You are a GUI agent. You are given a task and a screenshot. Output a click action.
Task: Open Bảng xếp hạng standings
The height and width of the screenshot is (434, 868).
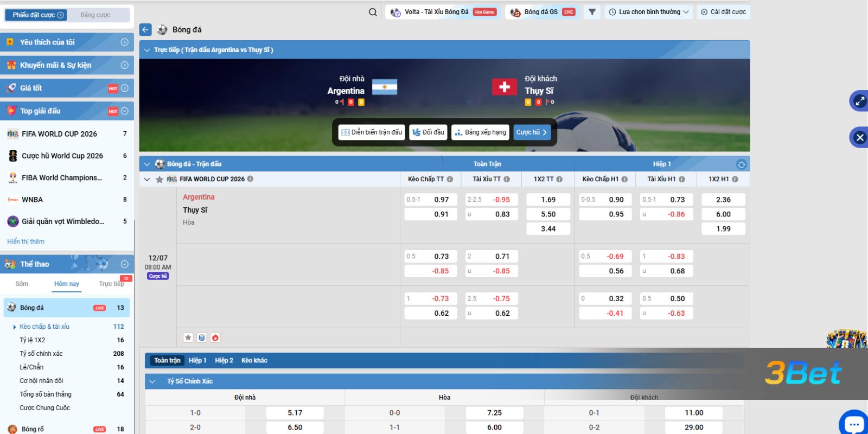click(x=480, y=132)
